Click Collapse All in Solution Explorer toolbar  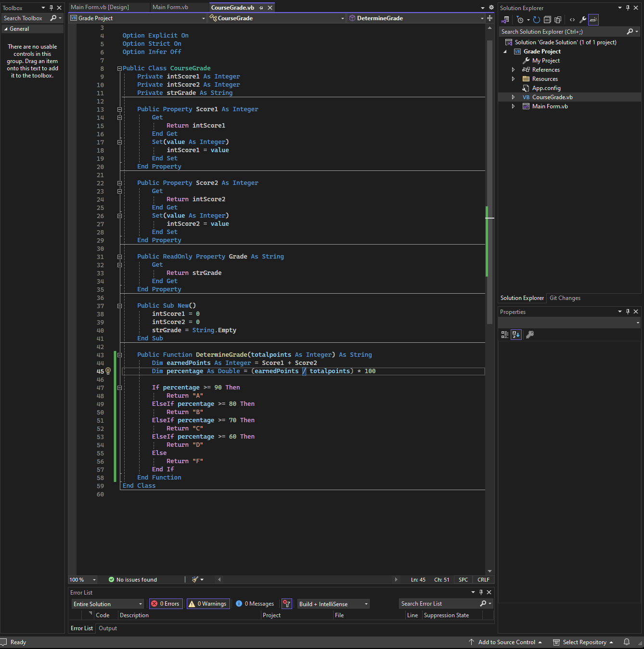tap(547, 20)
